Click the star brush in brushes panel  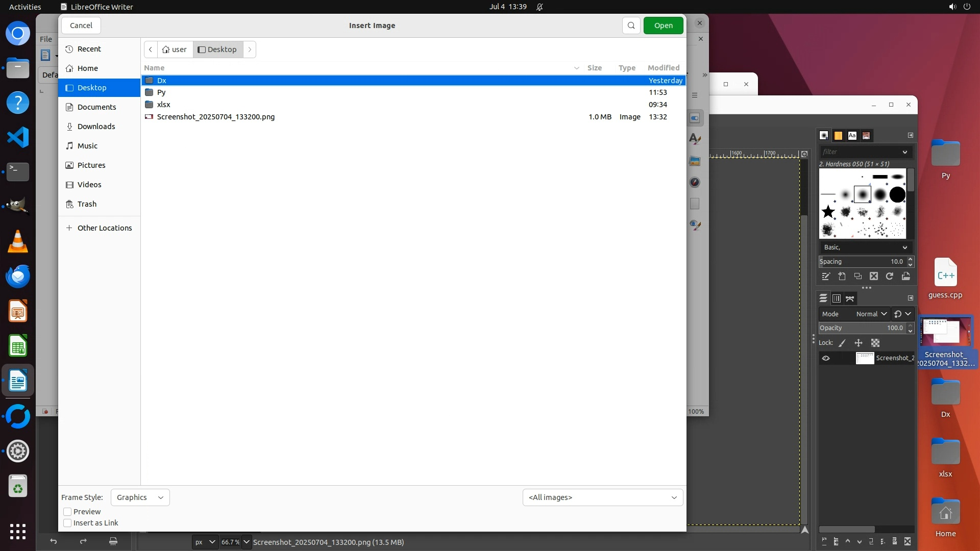click(828, 212)
